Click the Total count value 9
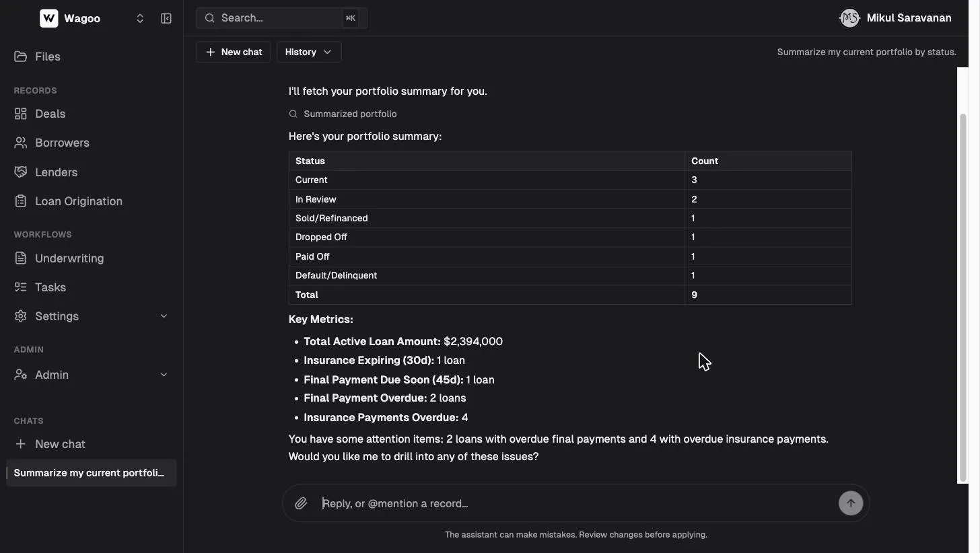The height and width of the screenshot is (553, 980). pyautogui.click(x=694, y=295)
